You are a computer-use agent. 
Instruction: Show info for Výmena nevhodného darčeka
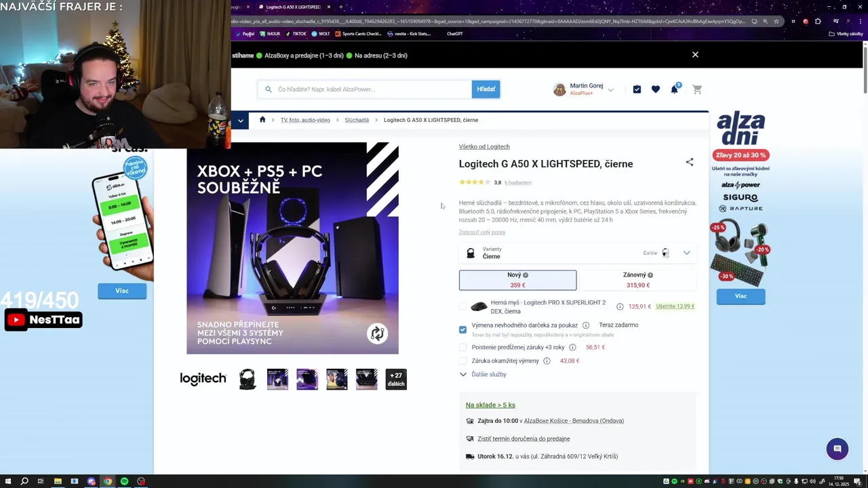click(x=586, y=325)
